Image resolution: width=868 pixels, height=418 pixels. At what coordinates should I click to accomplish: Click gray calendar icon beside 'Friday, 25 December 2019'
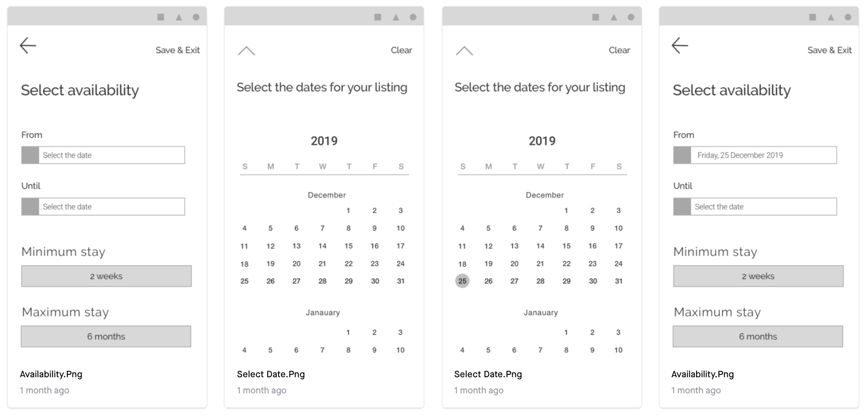[682, 155]
